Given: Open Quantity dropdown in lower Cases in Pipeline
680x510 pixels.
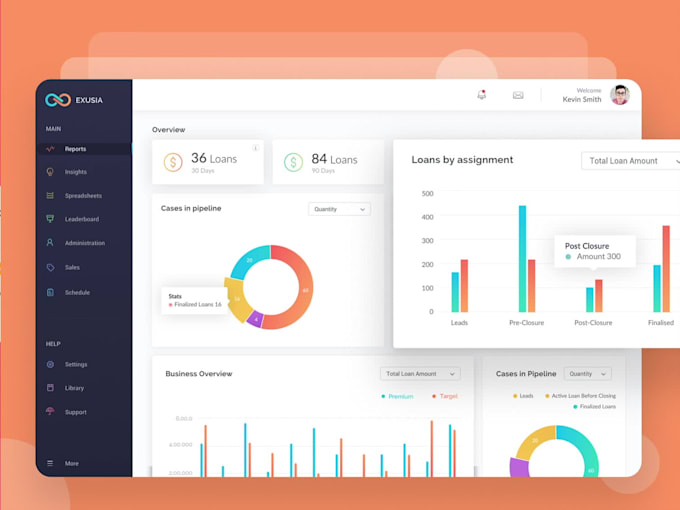Looking at the screenshot, I should click(x=588, y=374).
